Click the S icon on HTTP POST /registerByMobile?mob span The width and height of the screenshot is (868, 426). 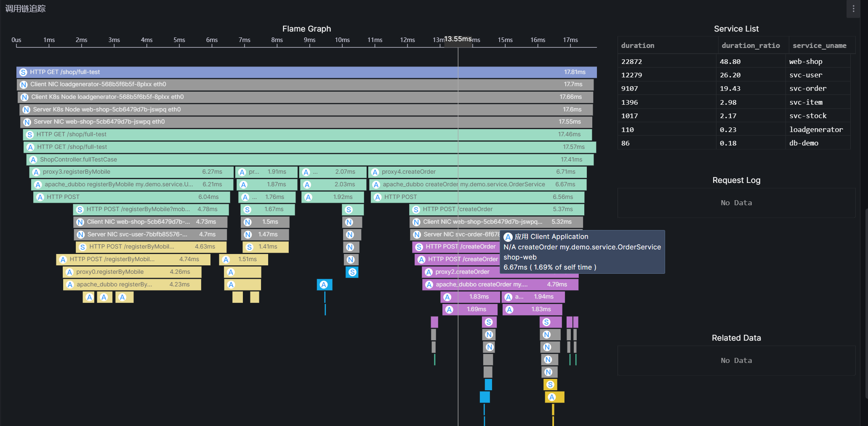tap(80, 209)
